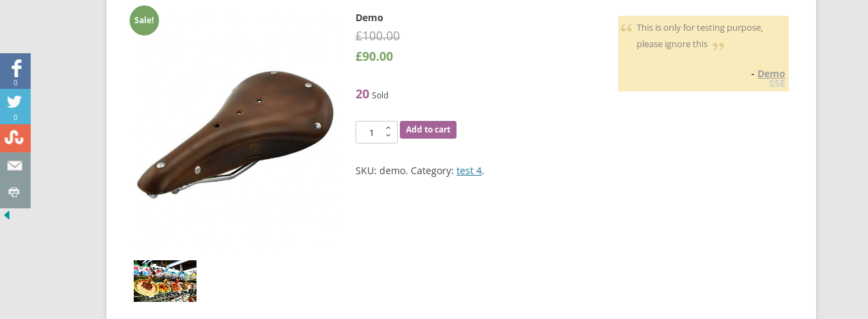Click the SSE link under the testimonial
Screen dimensions: 868x319
click(777, 83)
